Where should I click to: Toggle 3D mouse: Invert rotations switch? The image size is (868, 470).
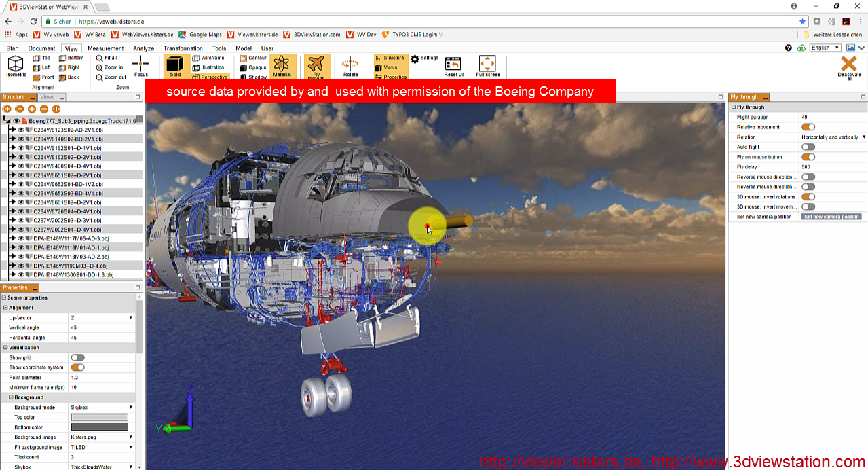pyautogui.click(x=808, y=197)
